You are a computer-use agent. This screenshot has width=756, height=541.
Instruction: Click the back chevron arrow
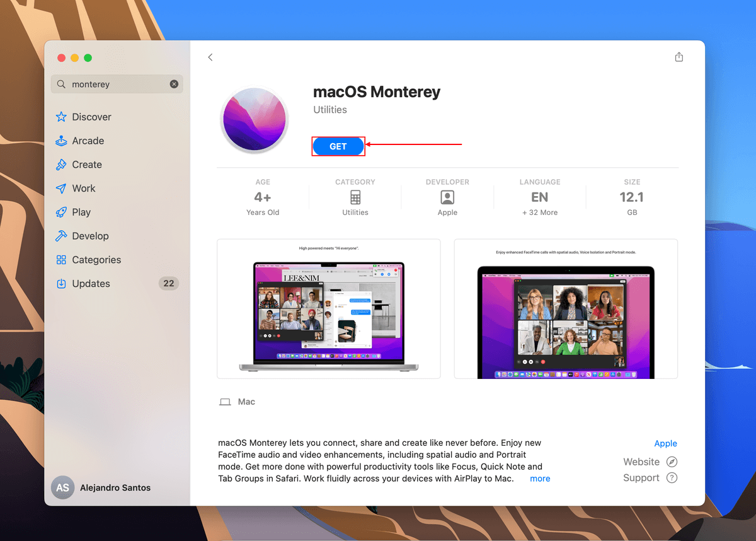[x=210, y=57]
